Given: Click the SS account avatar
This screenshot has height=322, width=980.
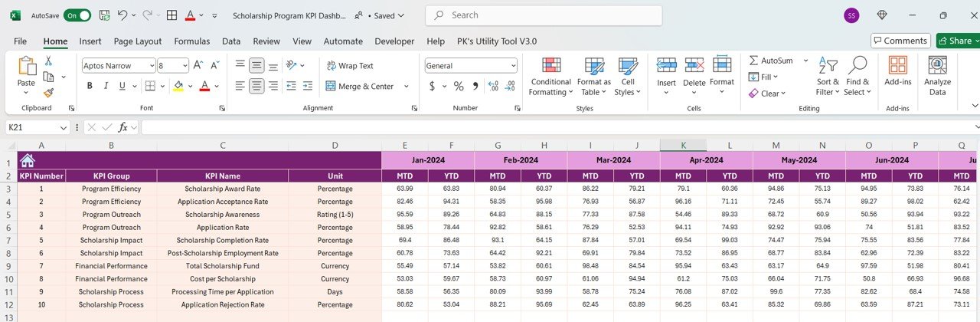Looking at the screenshot, I should (x=851, y=15).
